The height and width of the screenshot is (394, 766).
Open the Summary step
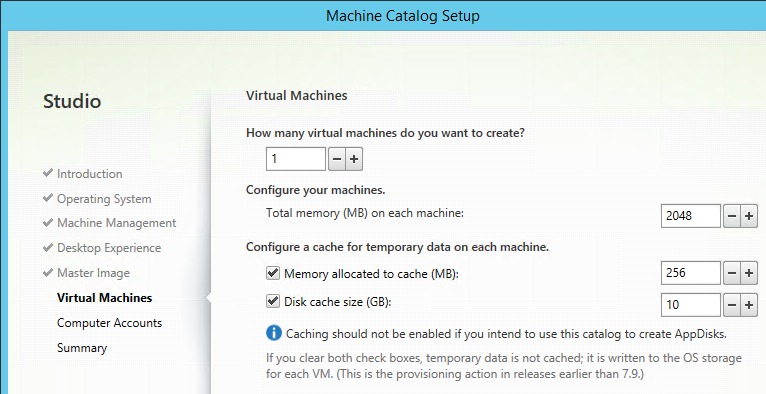(x=82, y=348)
